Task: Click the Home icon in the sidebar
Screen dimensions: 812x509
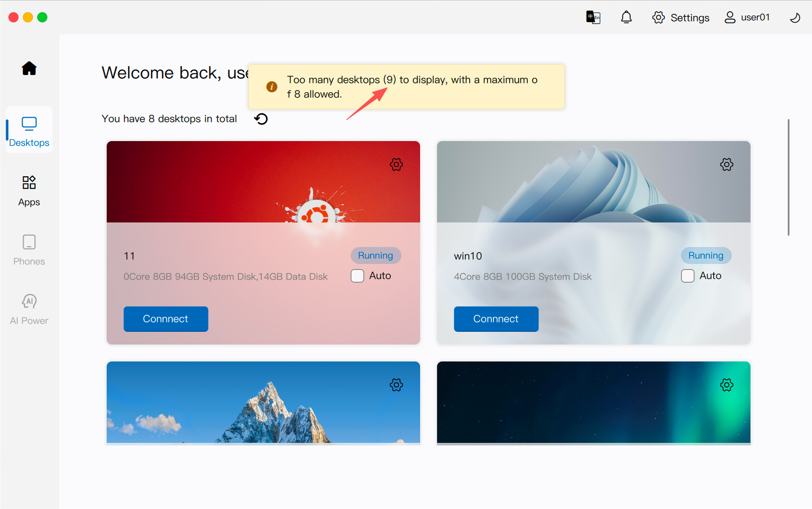Action: coord(29,68)
